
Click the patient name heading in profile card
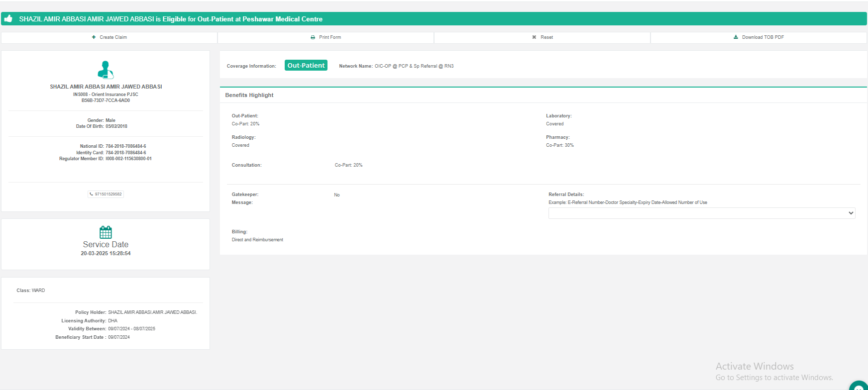coord(106,87)
